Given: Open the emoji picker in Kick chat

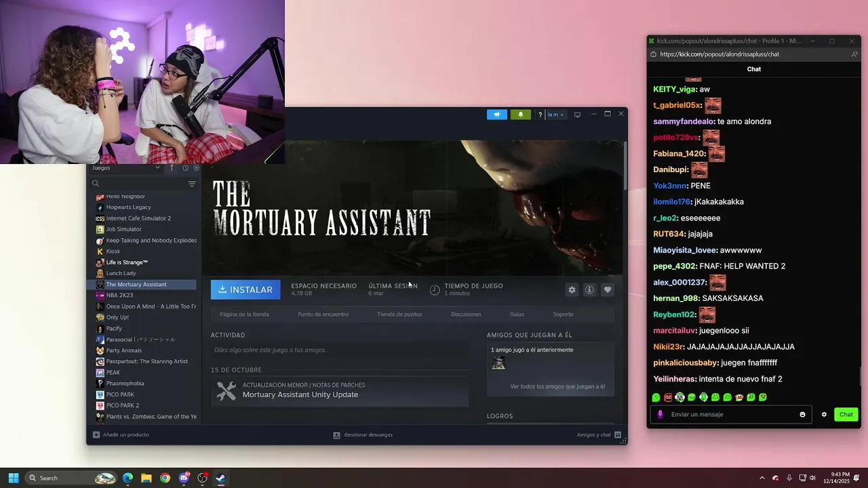Looking at the screenshot, I should tap(802, 414).
